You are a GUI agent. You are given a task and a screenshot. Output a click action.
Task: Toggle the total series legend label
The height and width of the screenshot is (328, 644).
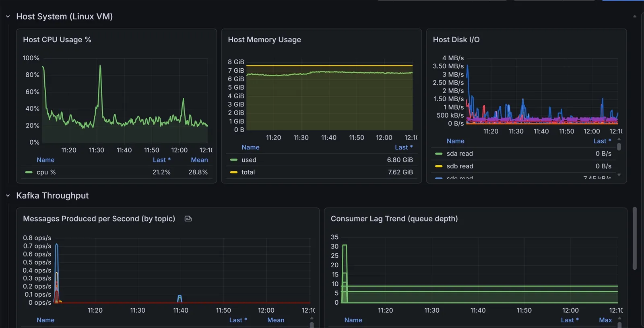pyautogui.click(x=248, y=172)
